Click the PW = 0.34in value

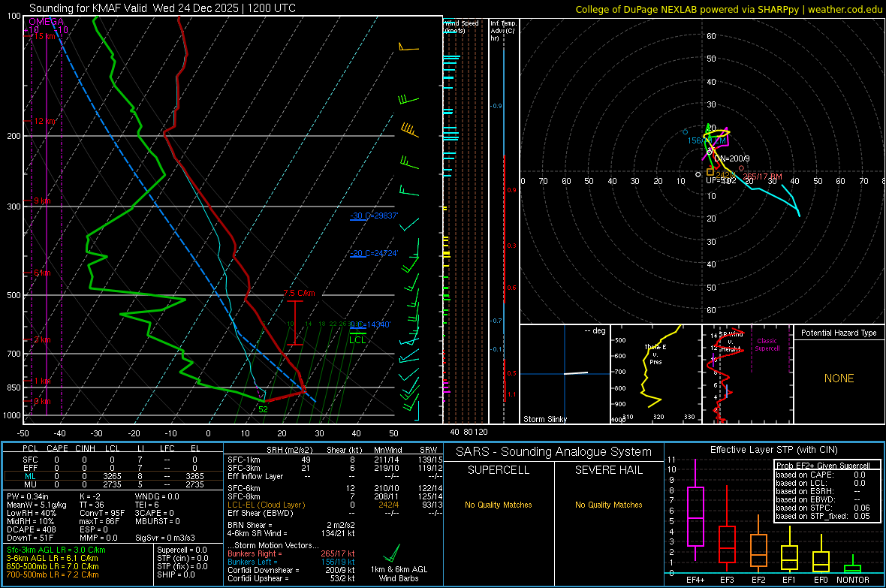coord(28,496)
